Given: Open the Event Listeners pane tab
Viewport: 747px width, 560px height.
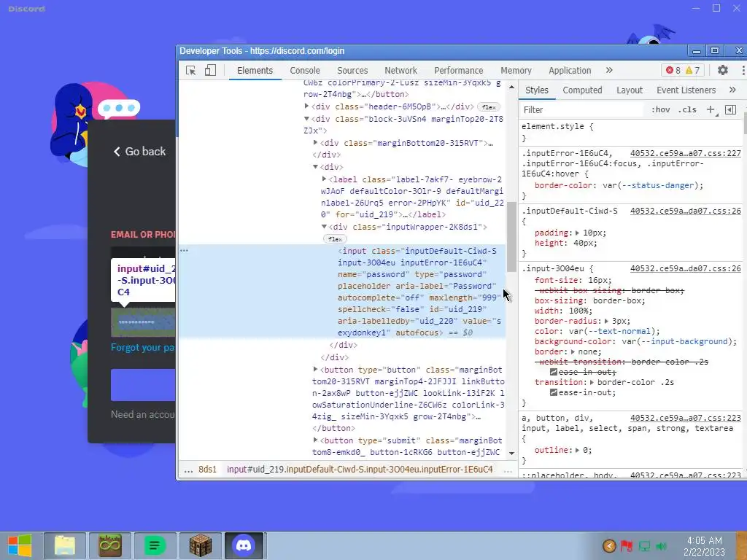Looking at the screenshot, I should (x=686, y=90).
